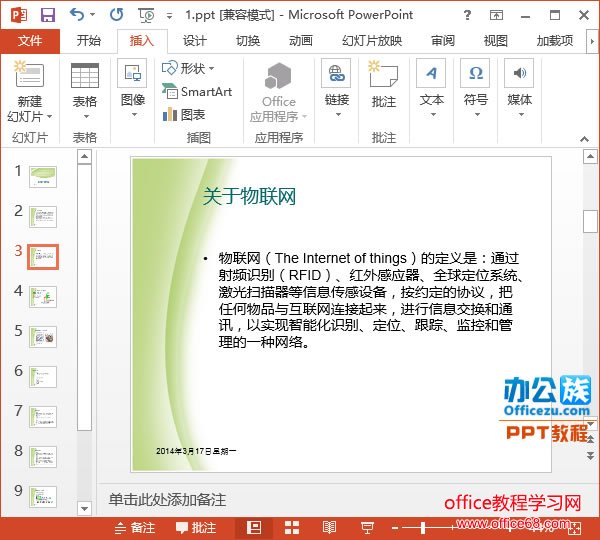Select slide 4 thumbnail
This screenshot has width=600, height=540.
(43, 297)
